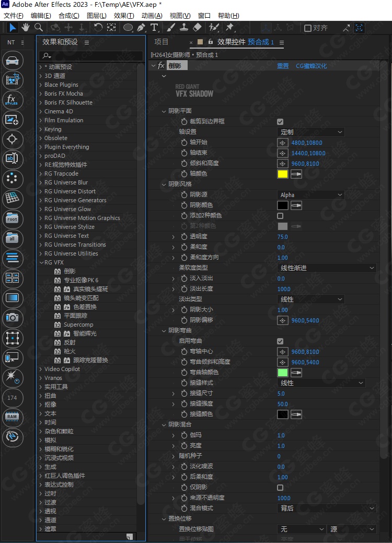Open the 接缝样式 dropdown showing 线性
Image resolution: width=392 pixels, height=543 pixels.
coord(321,383)
